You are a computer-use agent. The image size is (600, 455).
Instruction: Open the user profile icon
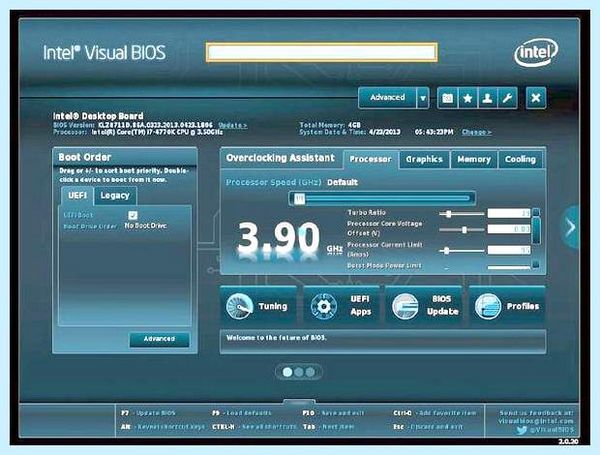487,98
